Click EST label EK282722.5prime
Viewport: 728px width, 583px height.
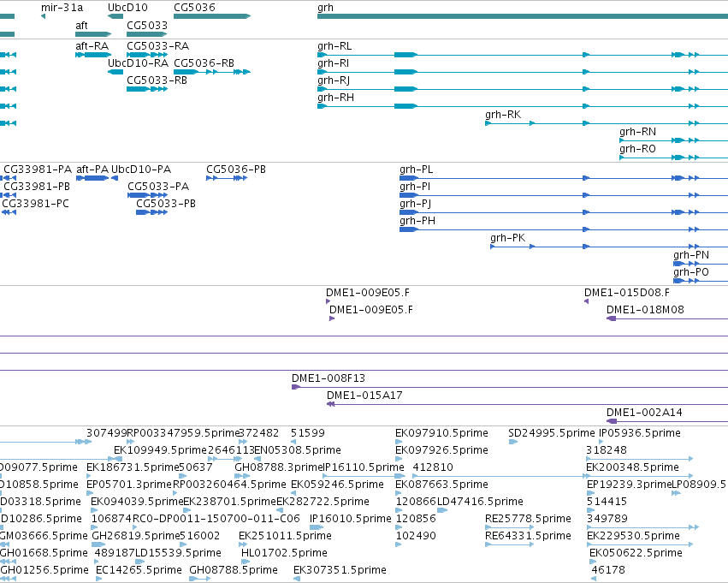click(x=323, y=502)
